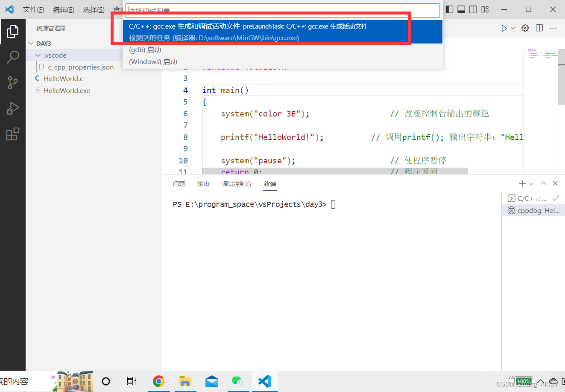
Task: Open HelloWorld.c in the explorer
Action: 63,78
